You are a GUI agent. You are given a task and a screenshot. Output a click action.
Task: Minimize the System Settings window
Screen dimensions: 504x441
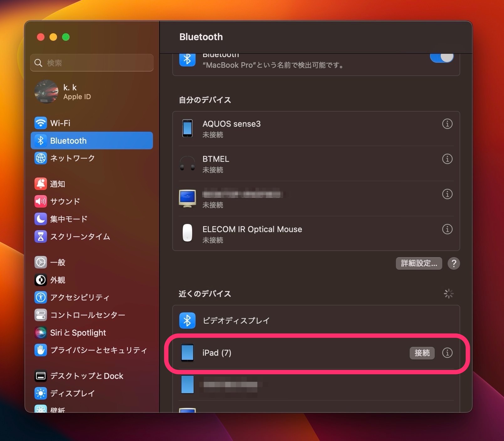point(53,37)
